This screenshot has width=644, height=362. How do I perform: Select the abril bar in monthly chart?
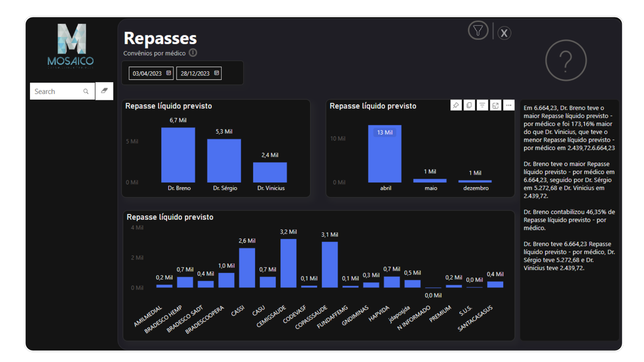[x=385, y=154]
